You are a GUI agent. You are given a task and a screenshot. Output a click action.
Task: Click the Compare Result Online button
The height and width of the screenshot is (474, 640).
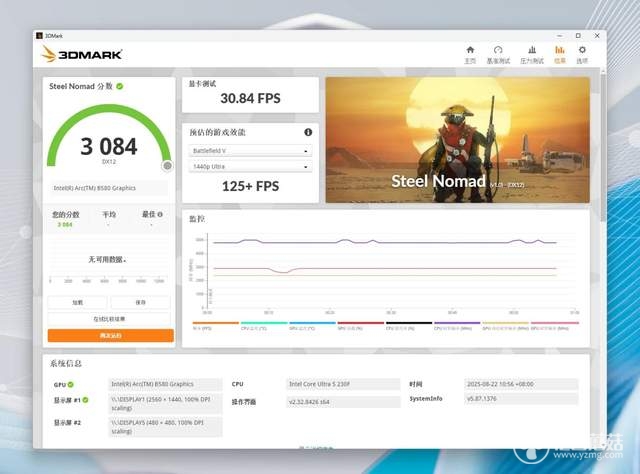[x=109, y=319]
